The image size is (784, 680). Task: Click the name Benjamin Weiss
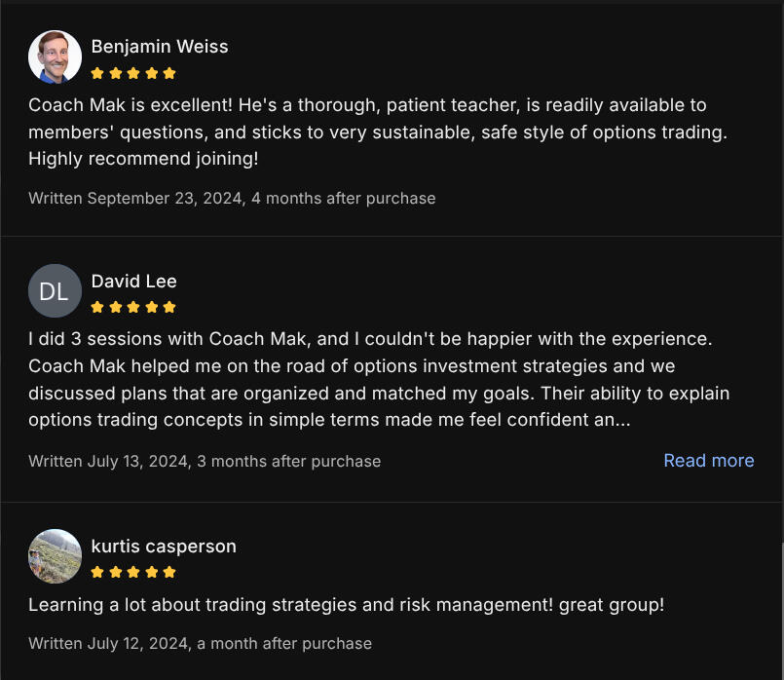(x=160, y=47)
